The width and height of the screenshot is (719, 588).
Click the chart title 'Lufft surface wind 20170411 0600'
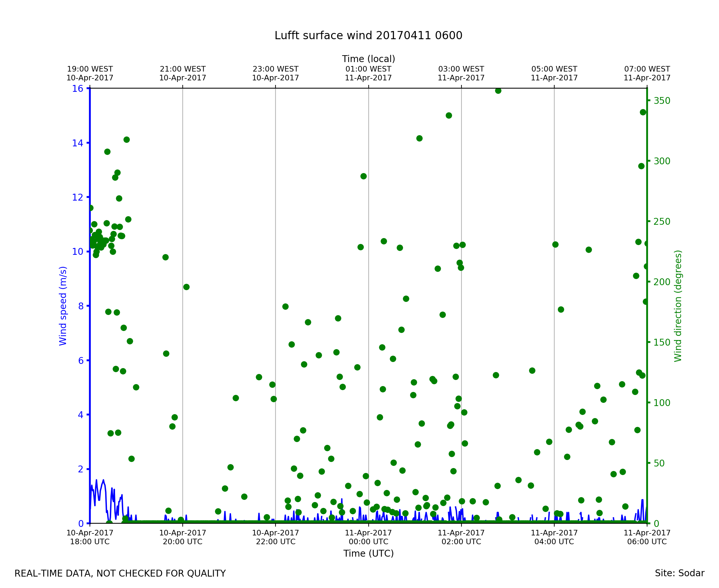point(368,36)
